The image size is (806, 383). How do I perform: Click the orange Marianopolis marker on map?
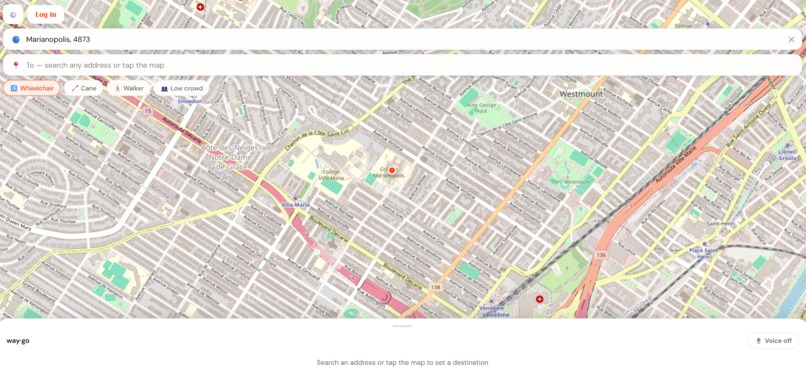tap(392, 170)
